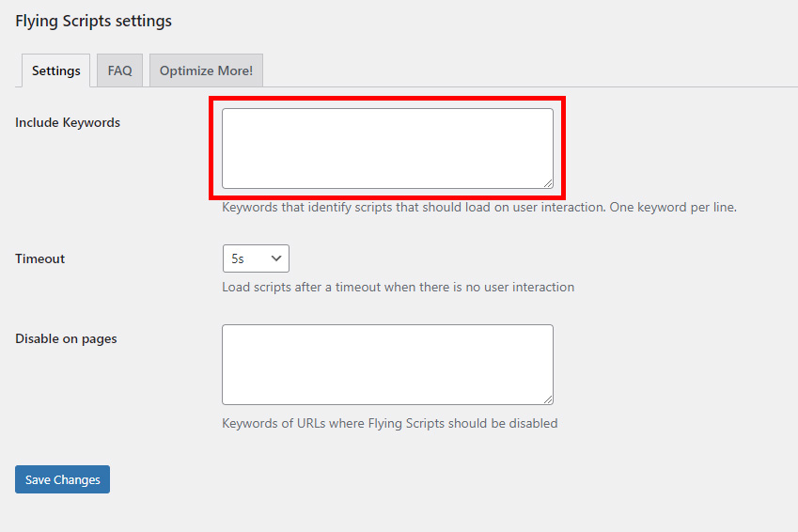Focus the Disable on pages text area

[387, 364]
